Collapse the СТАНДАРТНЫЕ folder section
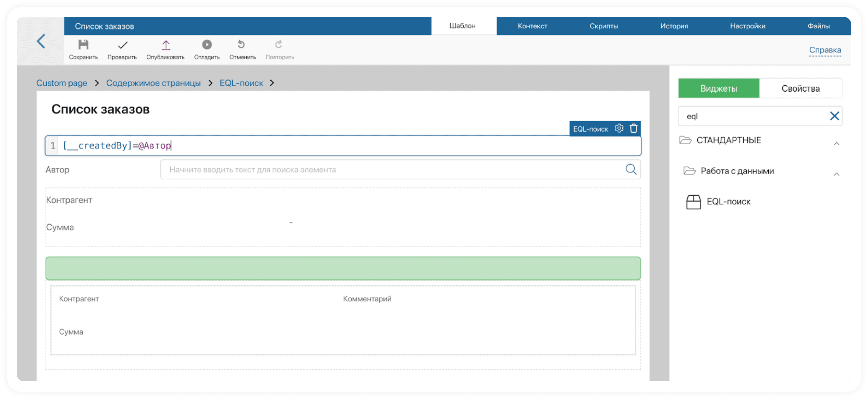The width and height of the screenshot is (868, 399). [836, 144]
